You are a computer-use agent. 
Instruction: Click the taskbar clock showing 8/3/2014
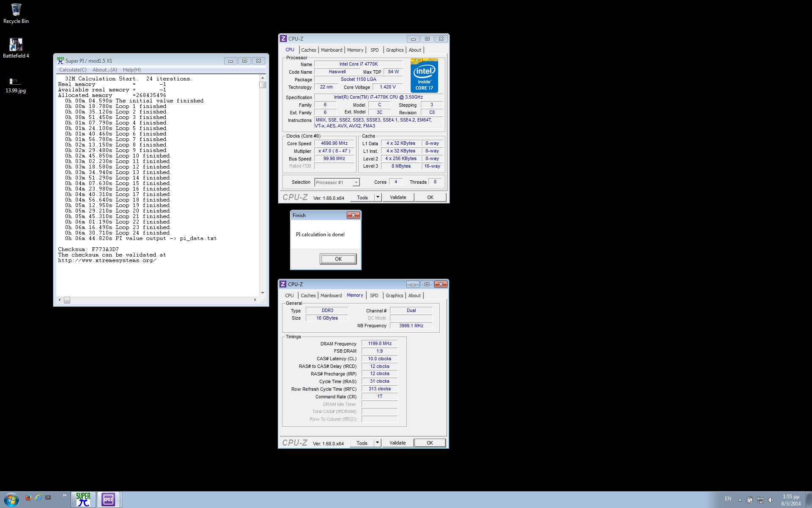point(791,500)
